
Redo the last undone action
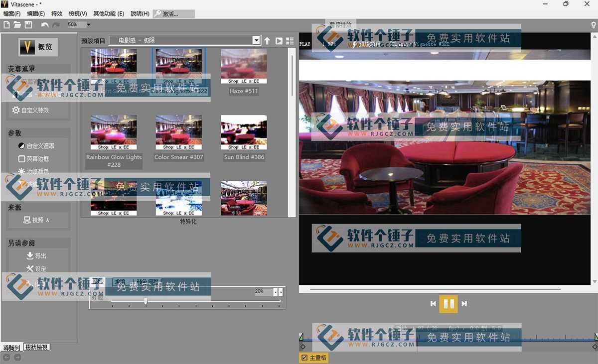(x=56, y=25)
